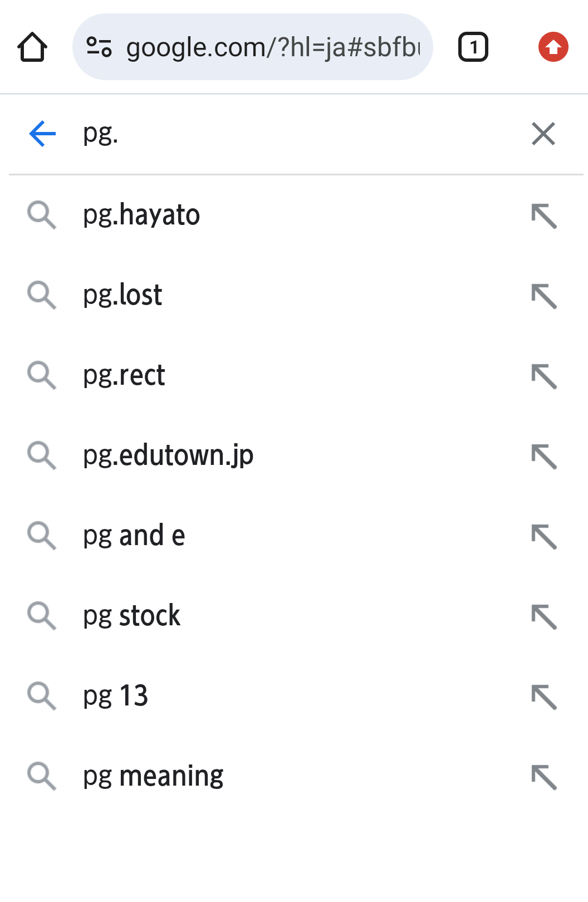The image size is (588, 902).
Task: Insert pg.rect suggestion via its arrow icon
Action: (543, 376)
